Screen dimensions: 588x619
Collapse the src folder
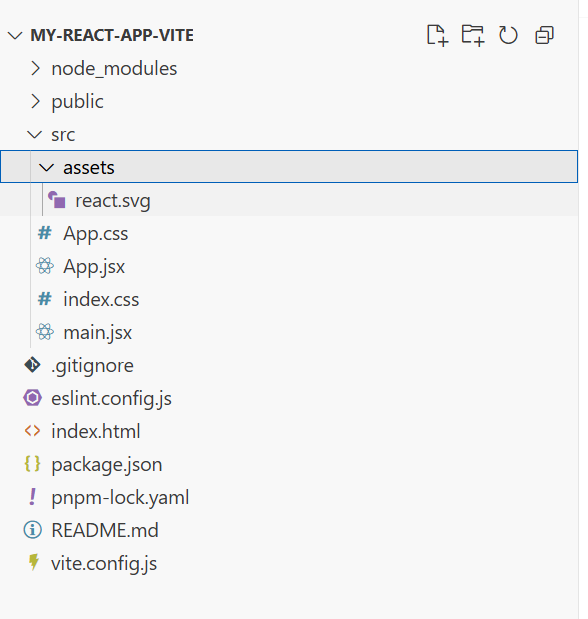point(35,135)
